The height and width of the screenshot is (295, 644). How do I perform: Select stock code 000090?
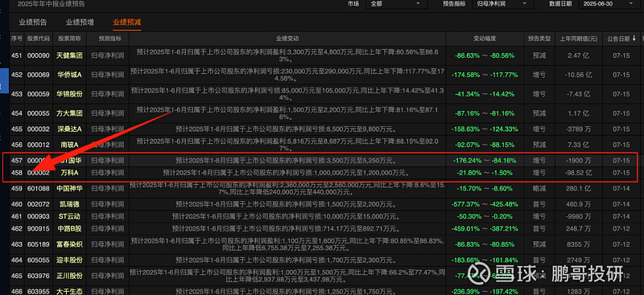pos(39,55)
